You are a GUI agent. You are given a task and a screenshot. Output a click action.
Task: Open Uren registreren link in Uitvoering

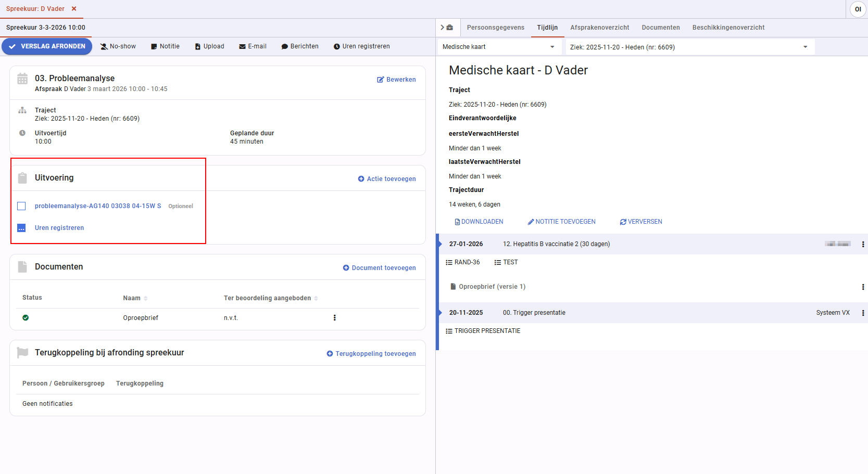click(x=59, y=228)
